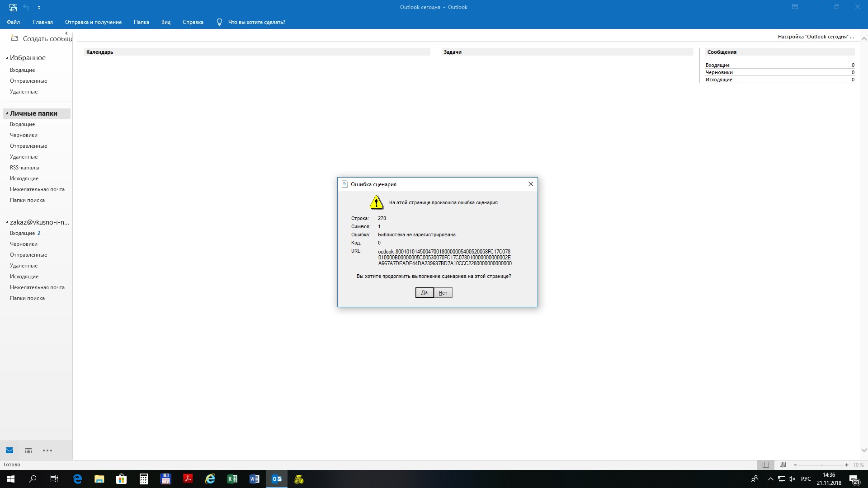Open Task View on taskbar
The image size is (868, 488).
click(54, 479)
